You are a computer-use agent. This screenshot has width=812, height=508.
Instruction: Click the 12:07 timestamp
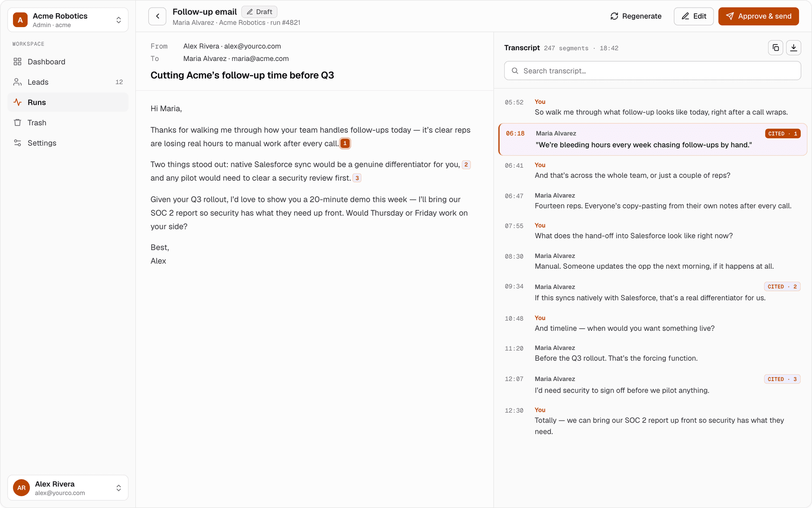pyautogui.click(x=514, y=379)
